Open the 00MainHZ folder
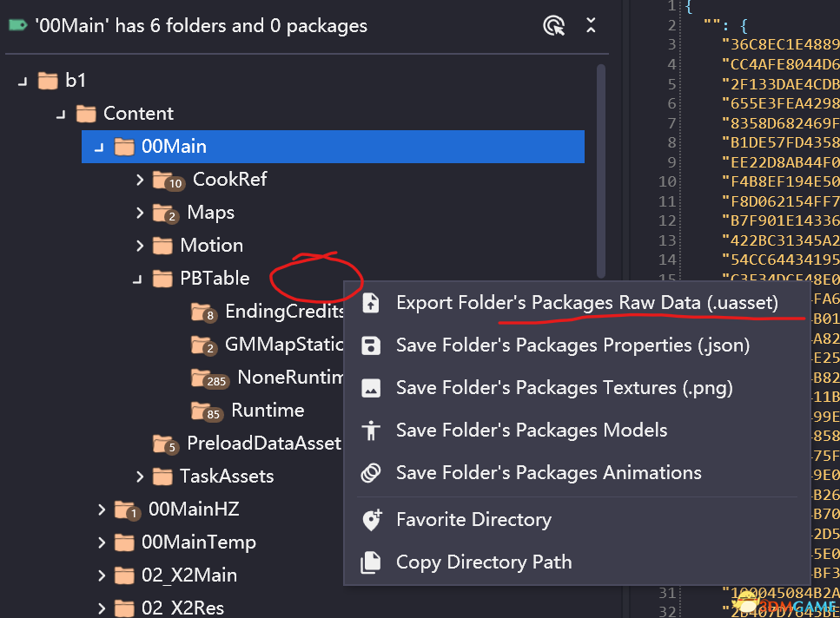Image resolution: width=840 pixels, height=618 pixels. tap(193, 509)
